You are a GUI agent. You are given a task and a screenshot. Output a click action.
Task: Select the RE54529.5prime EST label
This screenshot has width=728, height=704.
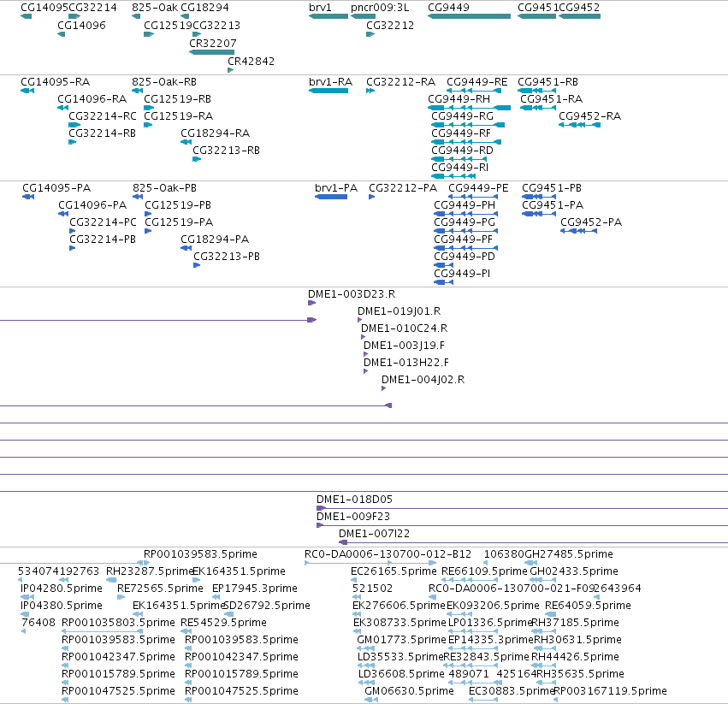tap(223, 623)
